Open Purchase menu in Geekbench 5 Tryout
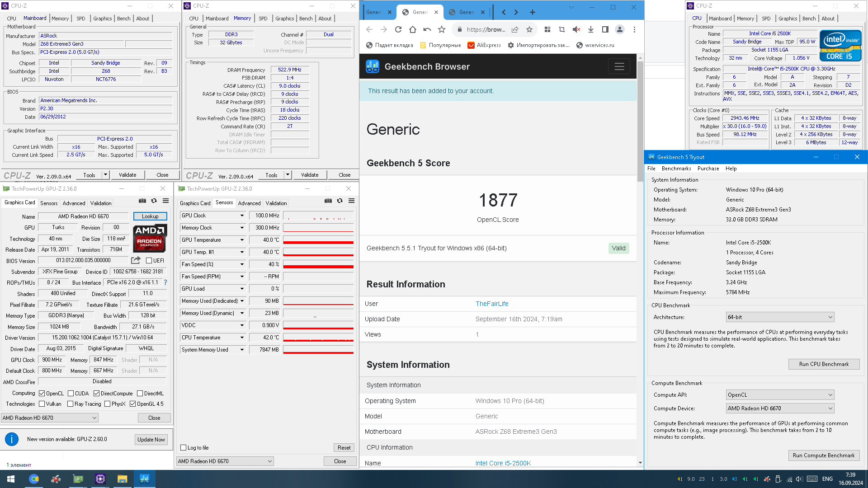Image resolution: width=868 pixels, height=488 pixels. click(x=708, y=169)
